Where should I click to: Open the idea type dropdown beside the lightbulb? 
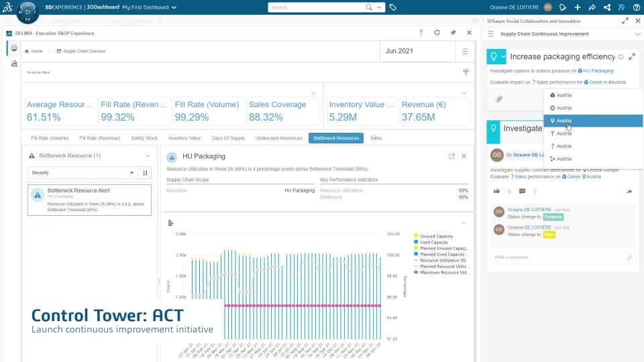pyautogui.click(x=503, y=56)
